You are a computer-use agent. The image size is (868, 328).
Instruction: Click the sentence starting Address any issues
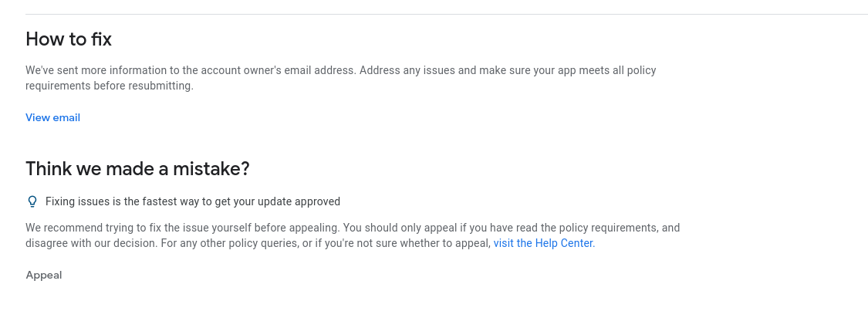508,70
